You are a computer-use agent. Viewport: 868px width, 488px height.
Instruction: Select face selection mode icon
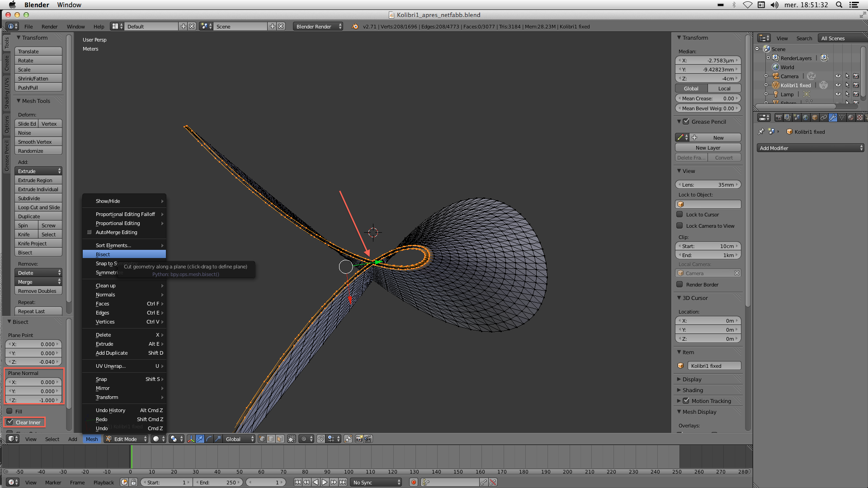point(280,439)
